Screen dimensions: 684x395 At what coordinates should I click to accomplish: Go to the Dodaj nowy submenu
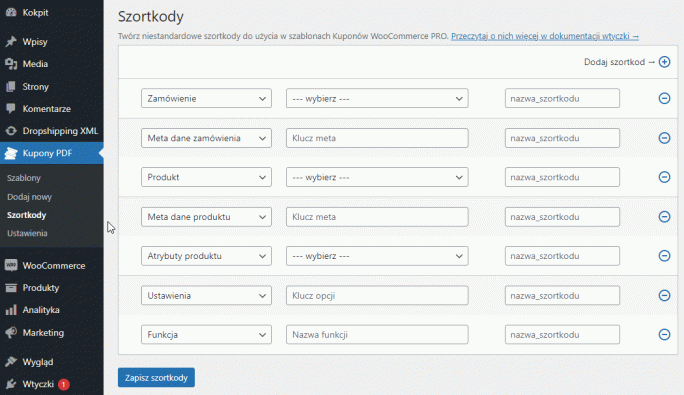pyautogui.click(x=29, y=197)
